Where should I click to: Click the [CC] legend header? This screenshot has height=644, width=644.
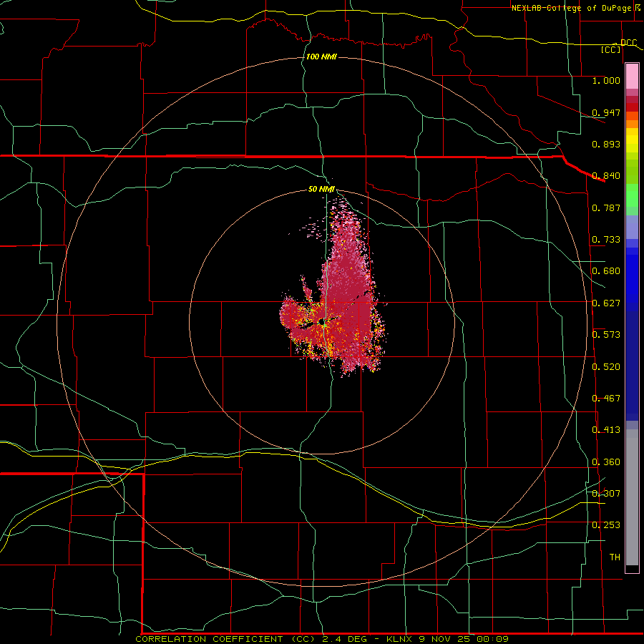[x=611, y=49]
